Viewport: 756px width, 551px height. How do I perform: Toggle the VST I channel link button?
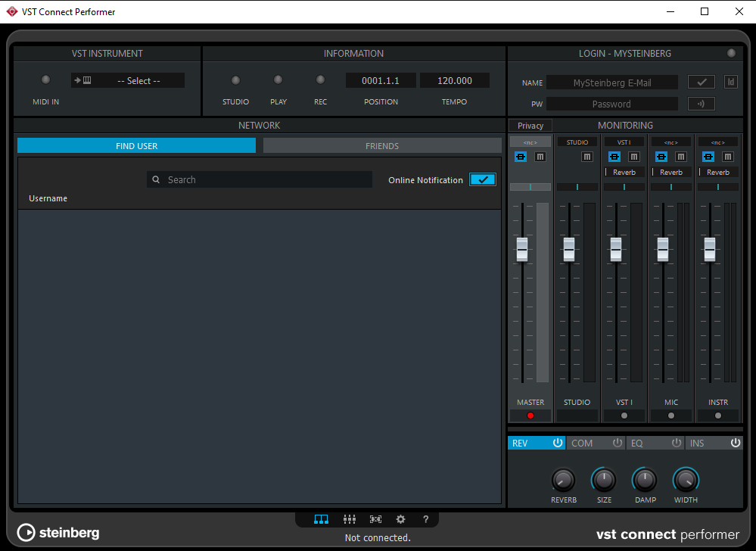point(614,157)
